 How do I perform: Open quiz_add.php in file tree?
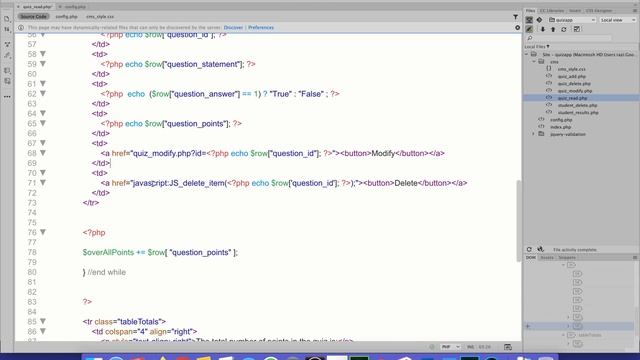[x=571, y=76]
